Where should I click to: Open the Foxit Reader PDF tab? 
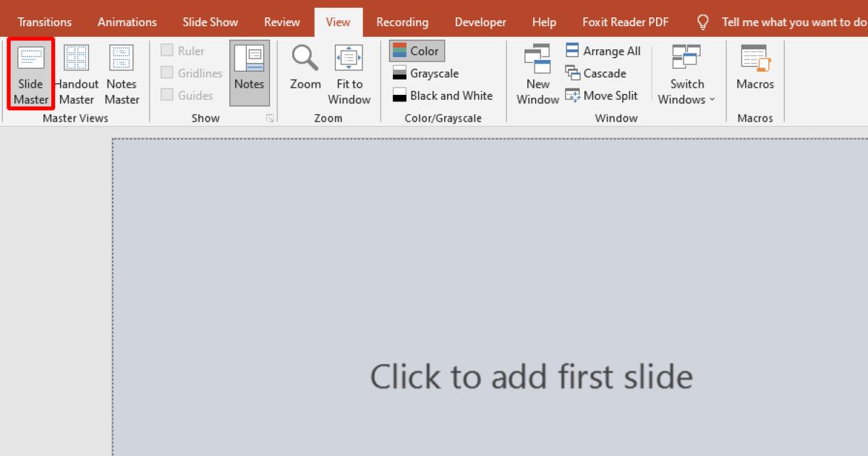[x=626, y=22]
